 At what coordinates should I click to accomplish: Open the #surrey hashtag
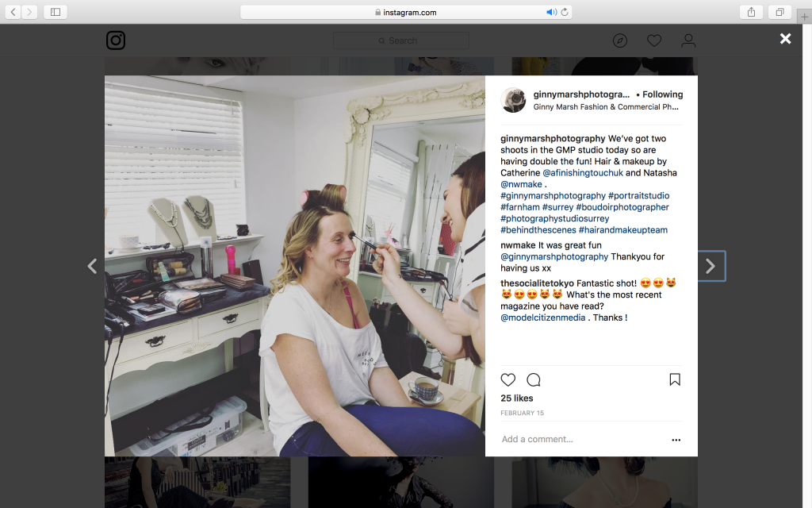pyautogui.click(x=557, y=207)
